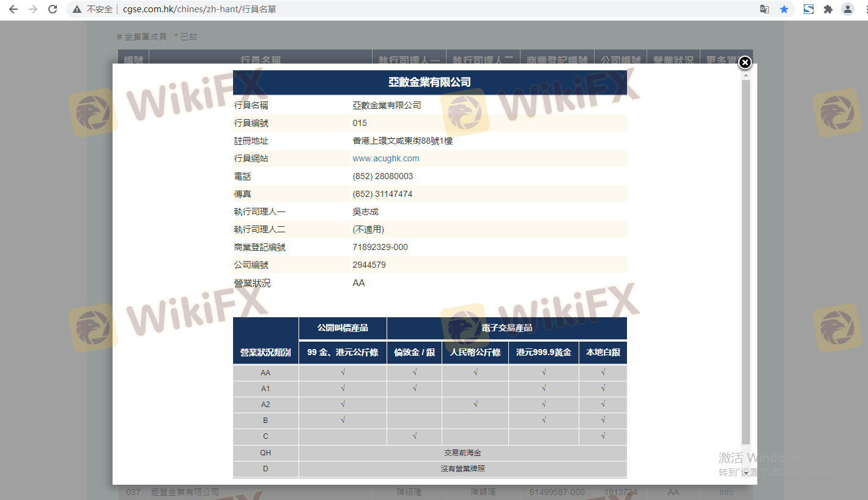Click the 電子交易產品 table header
The image size is (868, 500).
coord(506,328)
